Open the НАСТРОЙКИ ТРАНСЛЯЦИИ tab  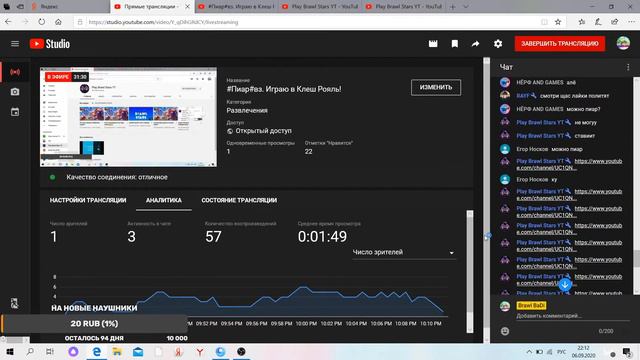(88, 200)
